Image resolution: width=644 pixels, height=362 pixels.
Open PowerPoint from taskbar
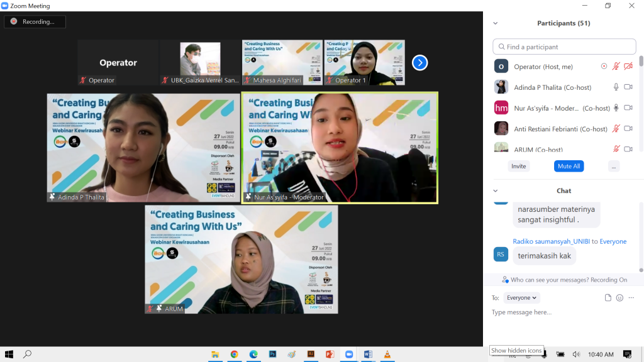point(330,354)
